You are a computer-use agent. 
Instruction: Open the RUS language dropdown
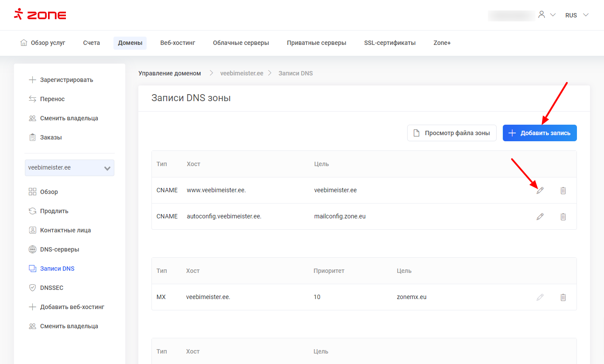point(577,15)
